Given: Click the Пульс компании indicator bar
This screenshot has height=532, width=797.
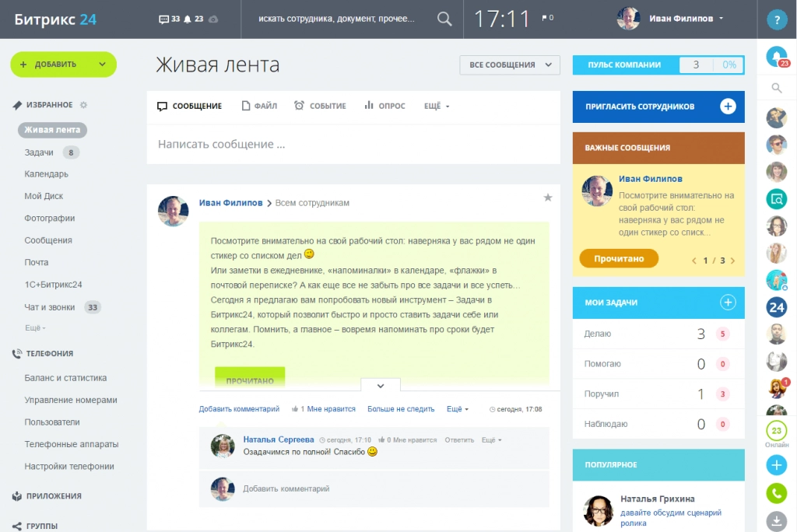Looking at the screenshot, I should (658, 65).
